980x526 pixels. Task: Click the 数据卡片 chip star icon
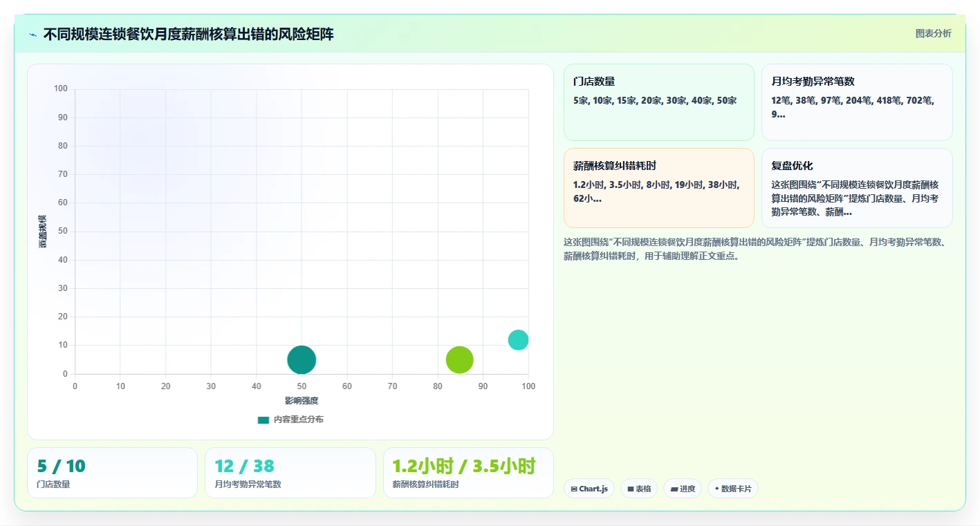[x=716, y=489]
